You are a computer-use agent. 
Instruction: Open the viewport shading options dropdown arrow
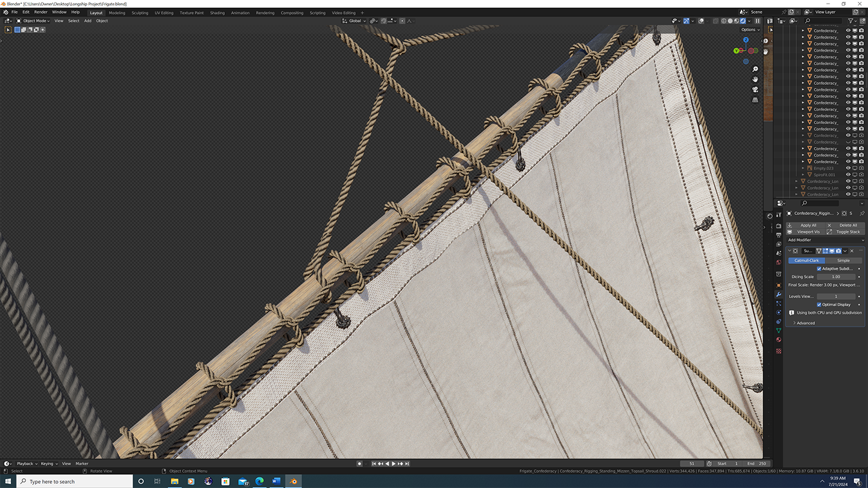pyautogui.click(x=749, y=21)
